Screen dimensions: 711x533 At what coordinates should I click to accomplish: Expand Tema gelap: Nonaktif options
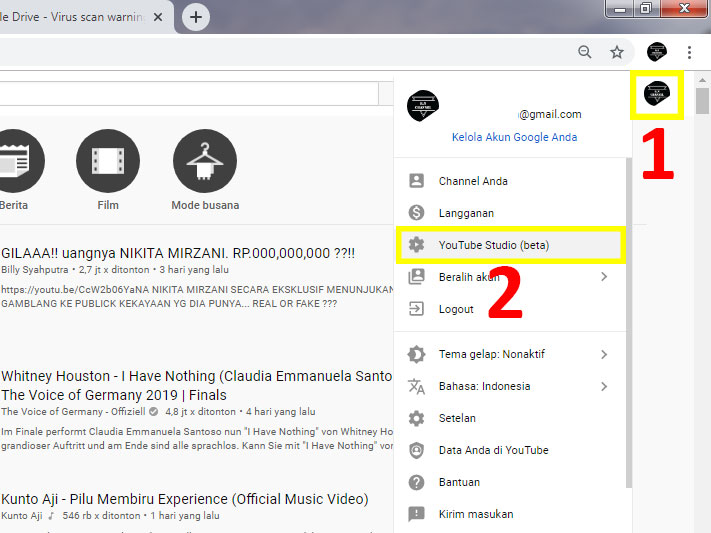tap(603, 354)
